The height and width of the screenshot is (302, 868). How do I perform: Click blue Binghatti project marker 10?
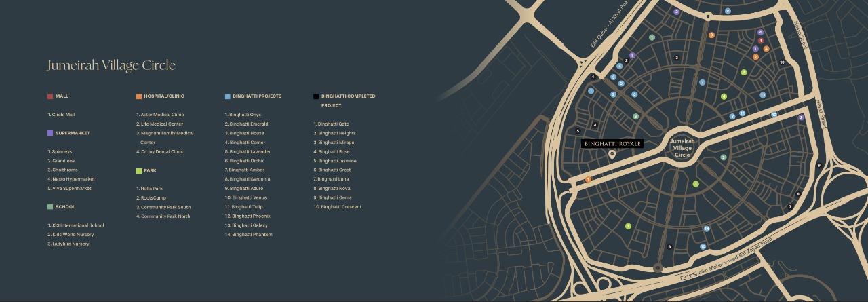coord(703,246)
